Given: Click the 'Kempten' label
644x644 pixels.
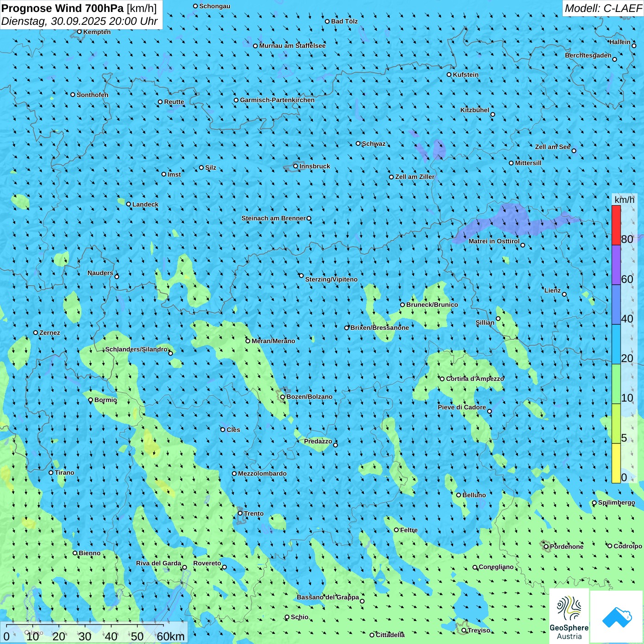Looking at the screenshot, I should coord(97,32).
